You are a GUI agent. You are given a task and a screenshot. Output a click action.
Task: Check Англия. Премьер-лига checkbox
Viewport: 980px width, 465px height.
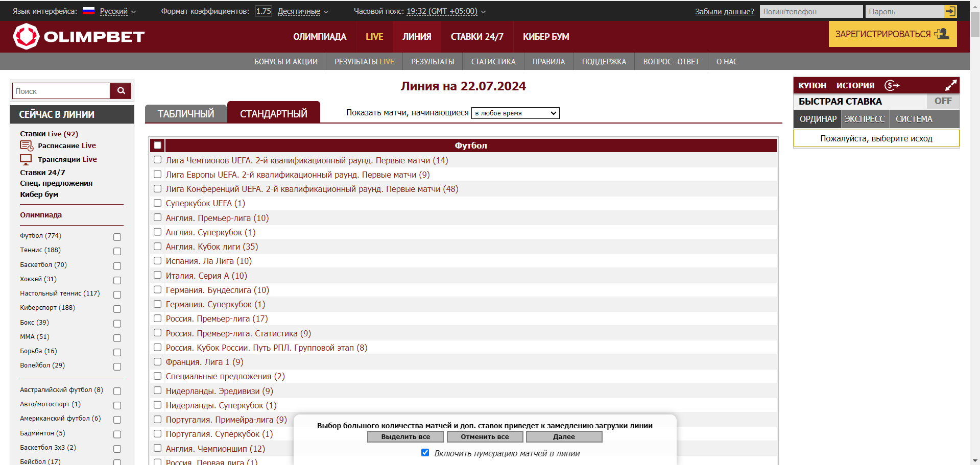(x=157, y=217)
